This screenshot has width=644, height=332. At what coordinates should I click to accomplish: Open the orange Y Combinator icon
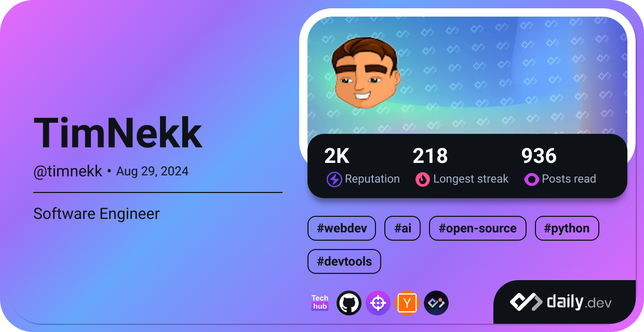tap(407, 303)
